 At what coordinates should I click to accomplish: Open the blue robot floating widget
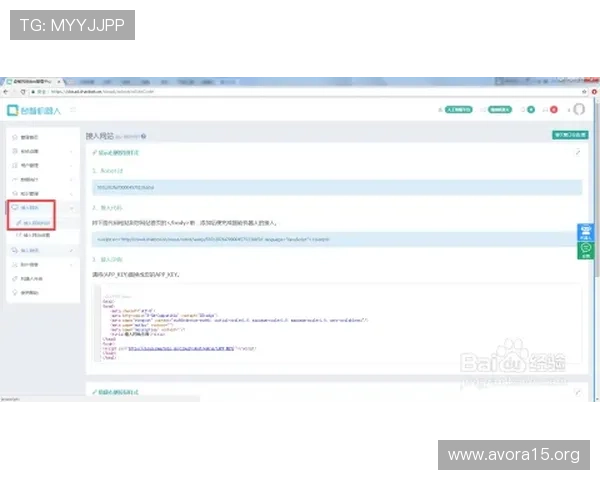click(x=585, y=232)
